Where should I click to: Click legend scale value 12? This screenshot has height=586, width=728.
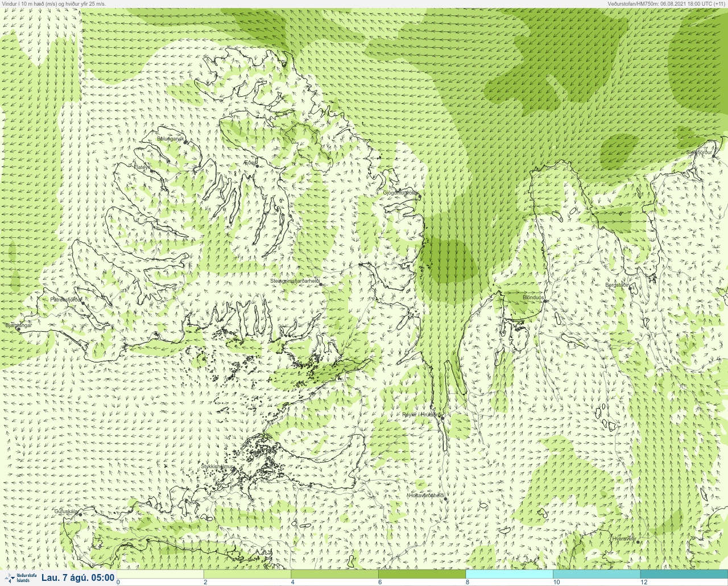[x=644, y=582]
